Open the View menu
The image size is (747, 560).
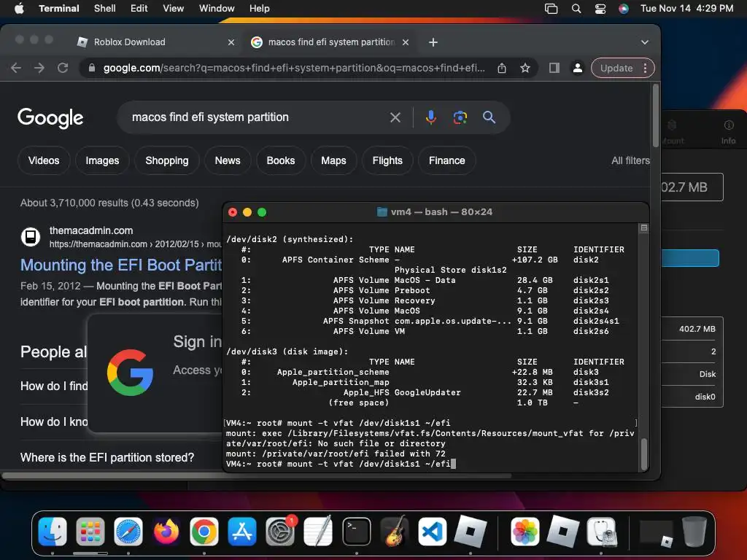[173, 8]
